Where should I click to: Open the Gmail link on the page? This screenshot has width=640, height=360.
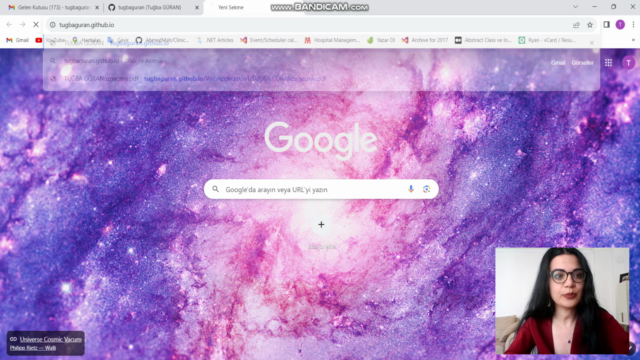(x=558, y=63)
